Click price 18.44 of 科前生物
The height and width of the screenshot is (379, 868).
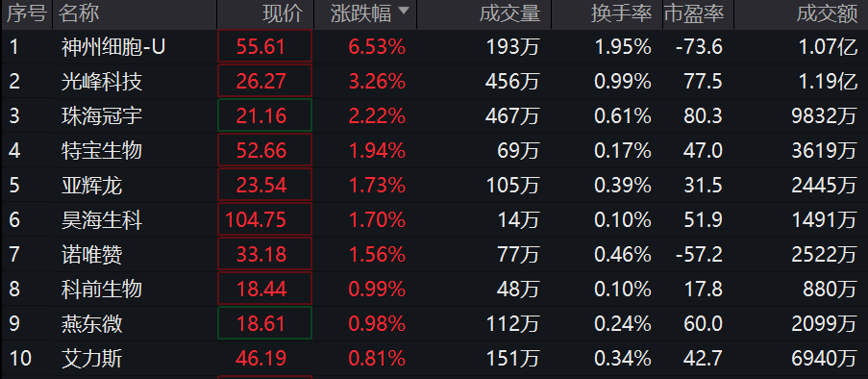261,289
